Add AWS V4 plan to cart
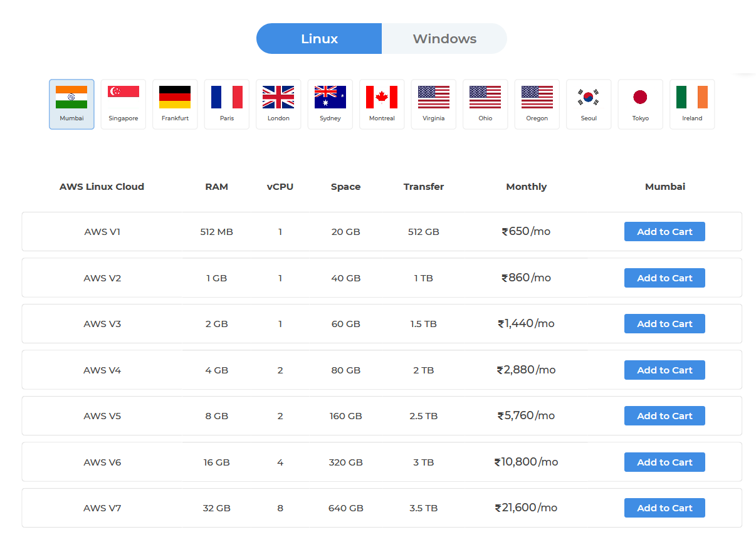 tap(664, 370)
